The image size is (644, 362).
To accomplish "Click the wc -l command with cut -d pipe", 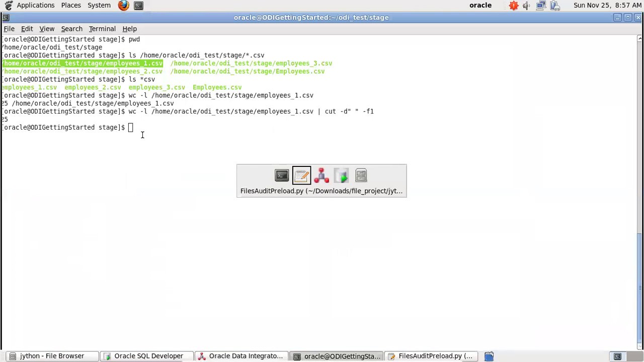I will pos(251,112).
